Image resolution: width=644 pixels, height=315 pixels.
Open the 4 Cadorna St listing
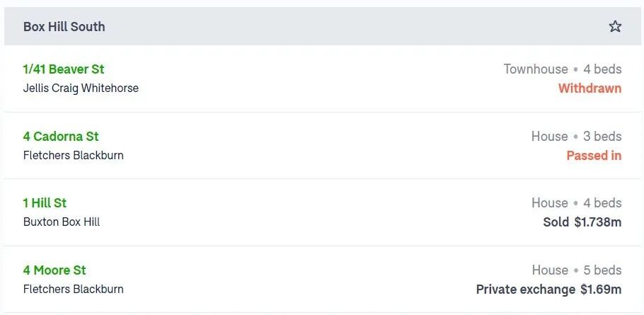tap(61, 137)
